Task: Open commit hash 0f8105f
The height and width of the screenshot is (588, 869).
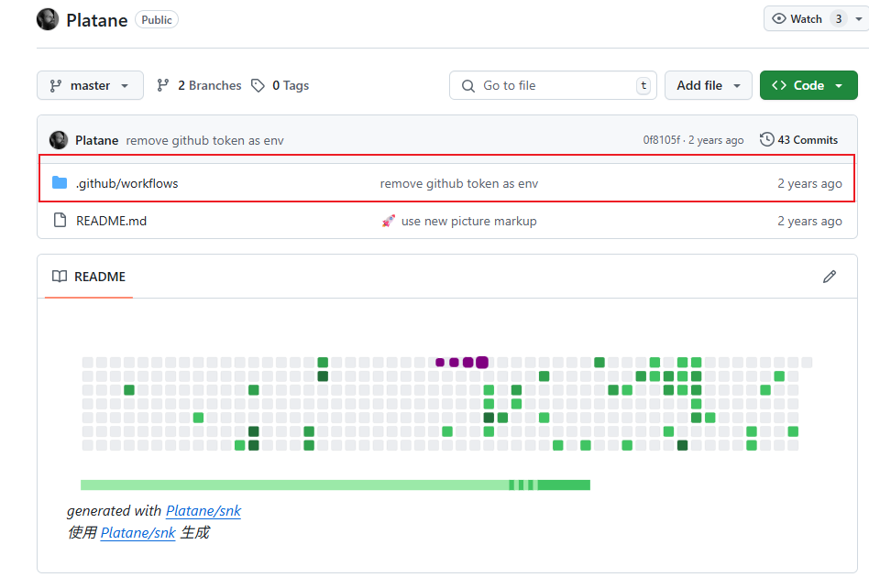Action: (661, 140)
